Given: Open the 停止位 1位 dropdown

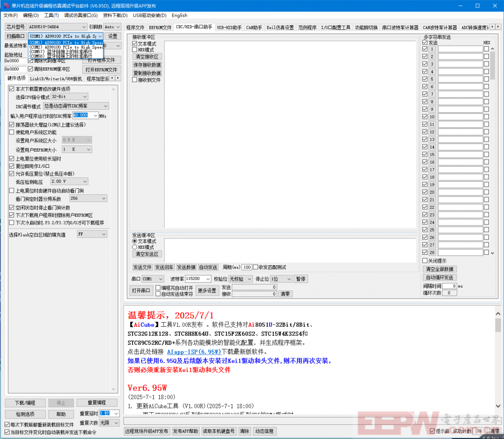Looking at the screenshot, I should 289,279.
